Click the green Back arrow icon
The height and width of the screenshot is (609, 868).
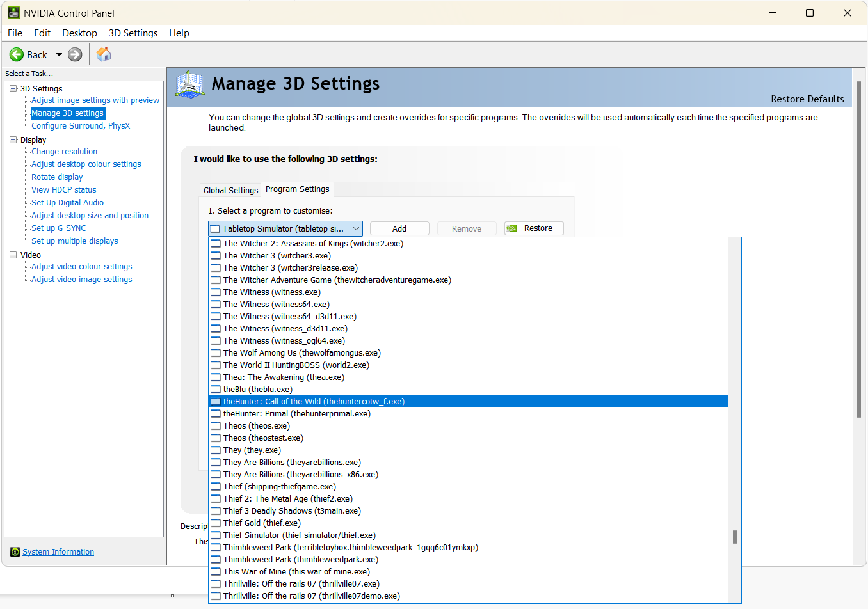[x=17, y=55]
